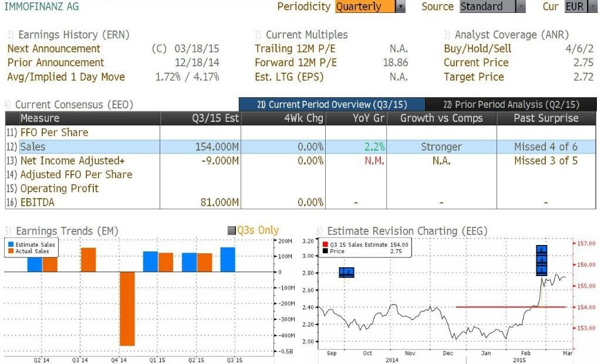Screen dimensions: 601x364
Task: Select the FFO Per Share row
Action: [300, 132]
